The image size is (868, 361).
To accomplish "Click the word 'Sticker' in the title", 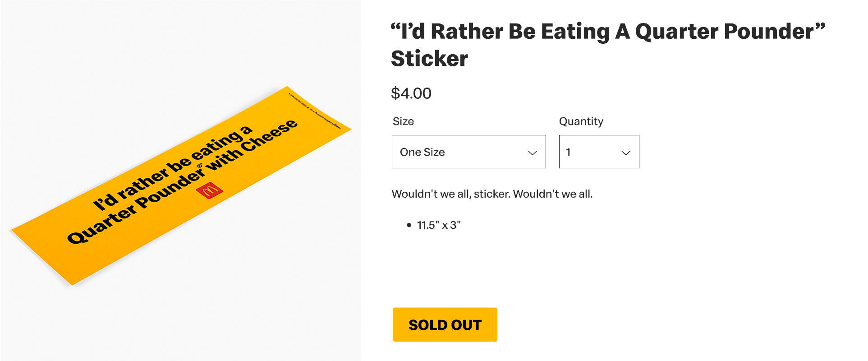I will (429, 59).
